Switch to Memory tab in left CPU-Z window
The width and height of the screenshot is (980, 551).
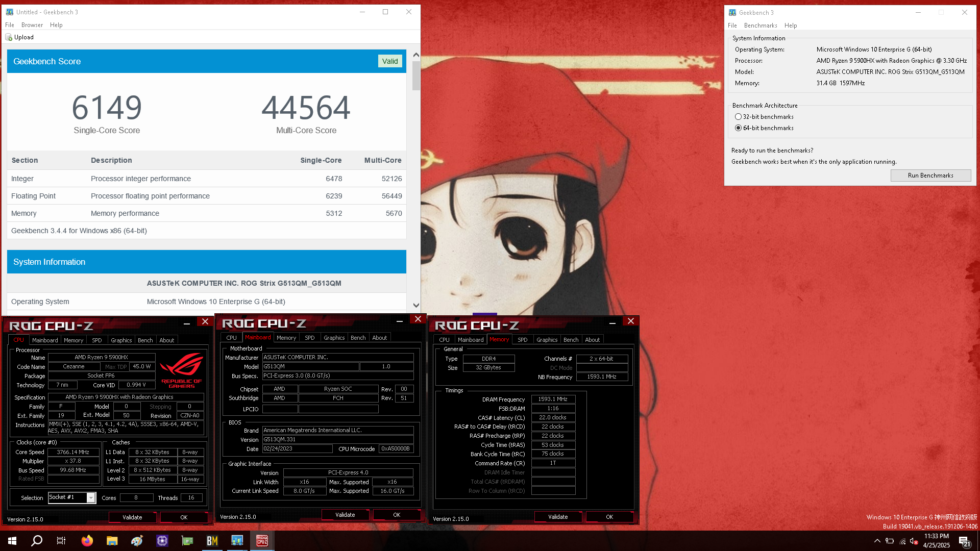pos(73,340)
